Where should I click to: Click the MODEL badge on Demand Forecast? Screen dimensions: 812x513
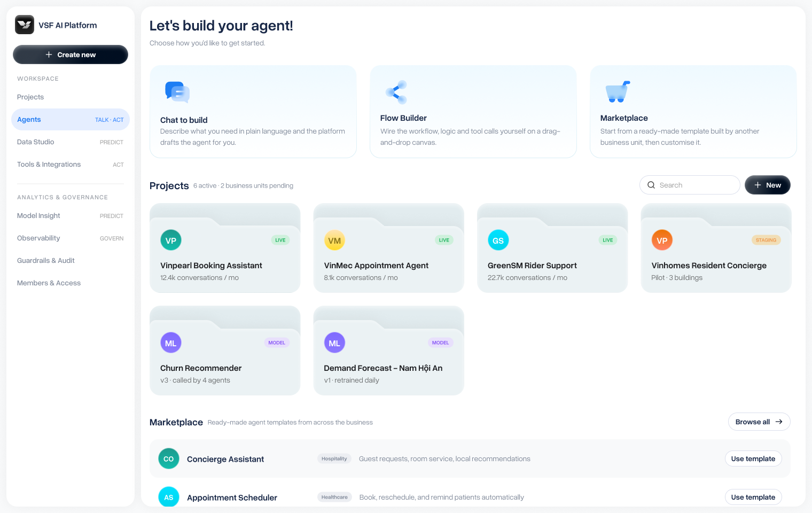[441, 343]
